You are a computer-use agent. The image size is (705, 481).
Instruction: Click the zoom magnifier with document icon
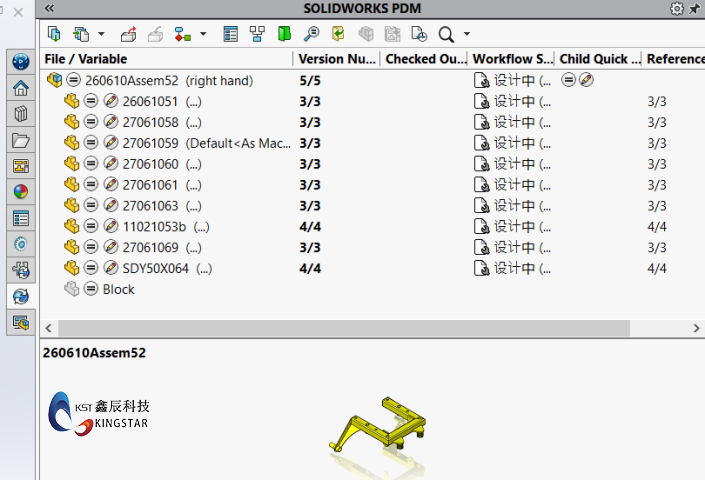(311, 34)
